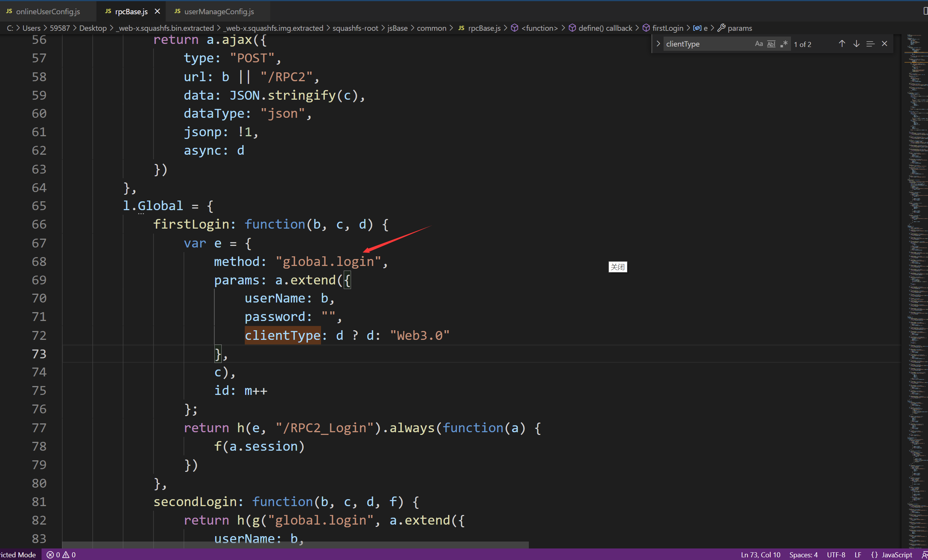Expand the replace field chevron
The width and height of the screenshot is (928, 560).
pos(658,44)
